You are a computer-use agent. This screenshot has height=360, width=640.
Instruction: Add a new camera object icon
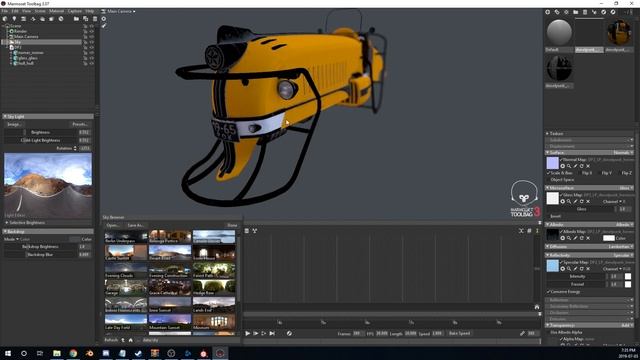coord(24,19)
